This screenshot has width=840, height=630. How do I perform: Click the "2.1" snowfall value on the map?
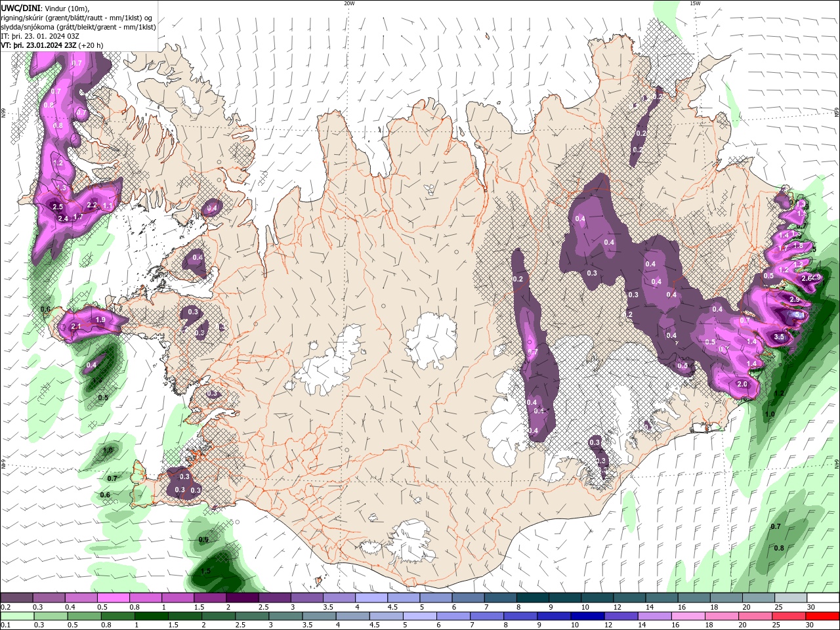pyautogui.click(x=75, y=326)
